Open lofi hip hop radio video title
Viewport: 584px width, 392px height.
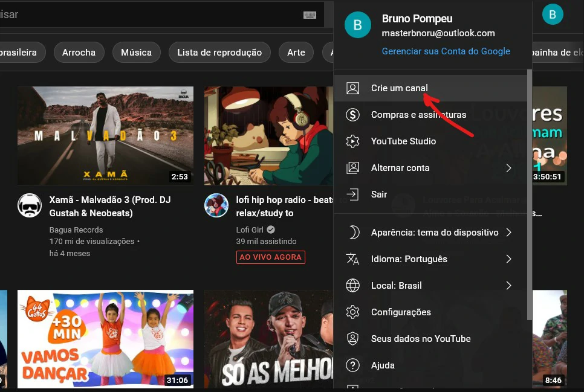tap(285, 207)
